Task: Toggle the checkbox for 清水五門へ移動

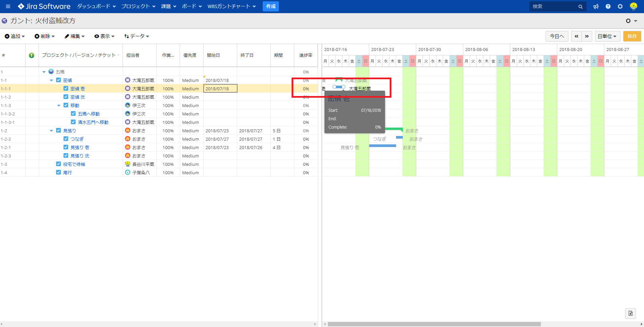Action: pos(73,122)
